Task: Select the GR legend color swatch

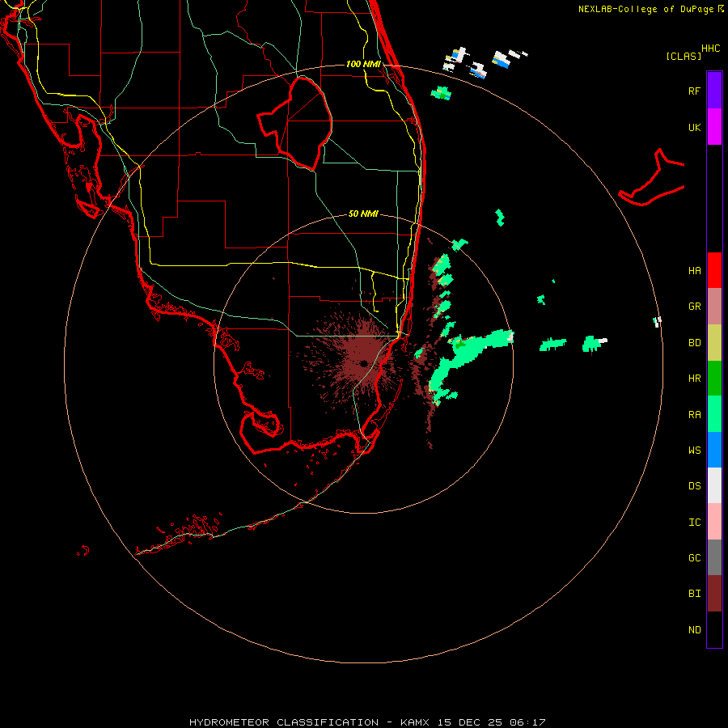Action: pos(714,307)
